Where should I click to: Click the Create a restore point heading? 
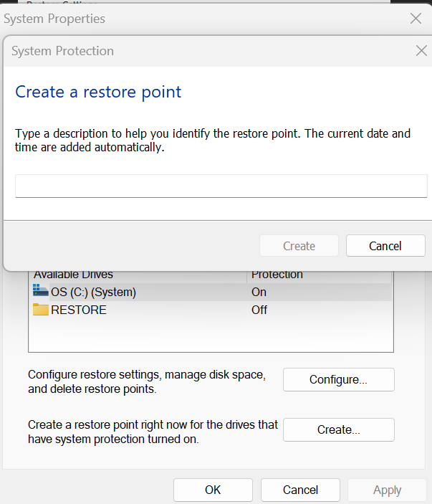(x=98, y=92)
